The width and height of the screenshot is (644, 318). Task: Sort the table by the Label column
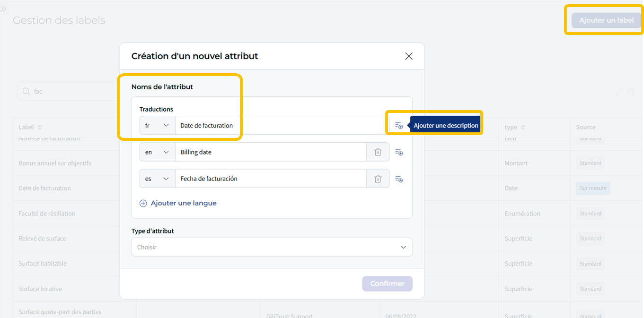click(x=40, y=127)
